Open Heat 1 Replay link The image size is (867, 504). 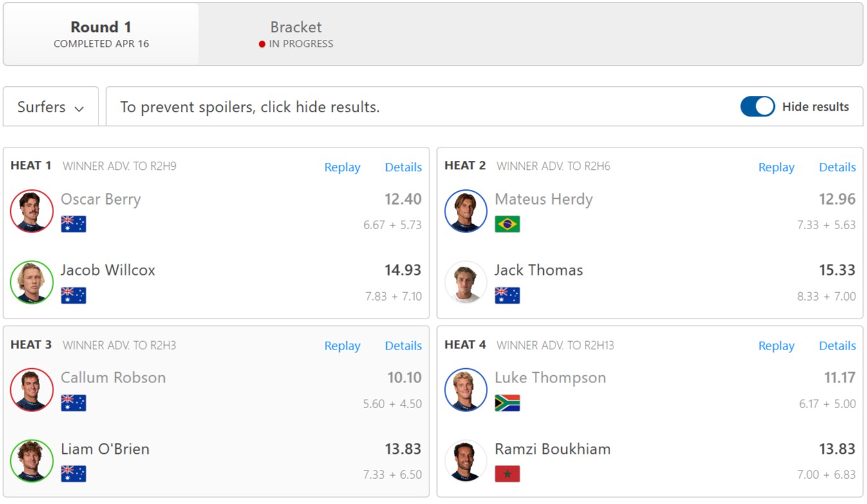click(342, 167)
